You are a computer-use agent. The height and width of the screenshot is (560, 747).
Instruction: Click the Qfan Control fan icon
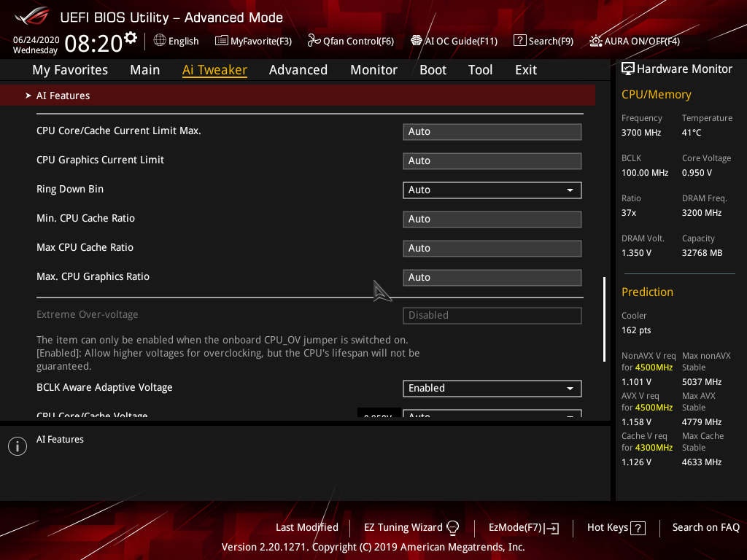click(x=314, y=41)
